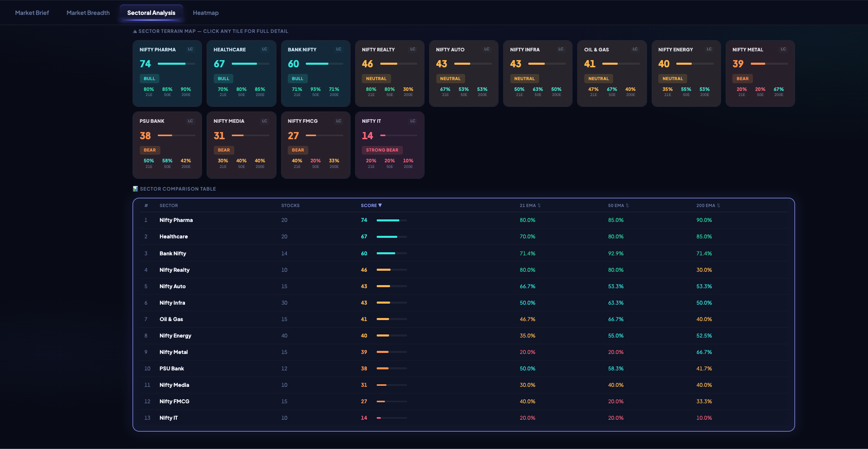Click the STRONG BEAR badge on NIFTY IT
This screenshot has width=868, height=449.
click(x=382, y=150)
